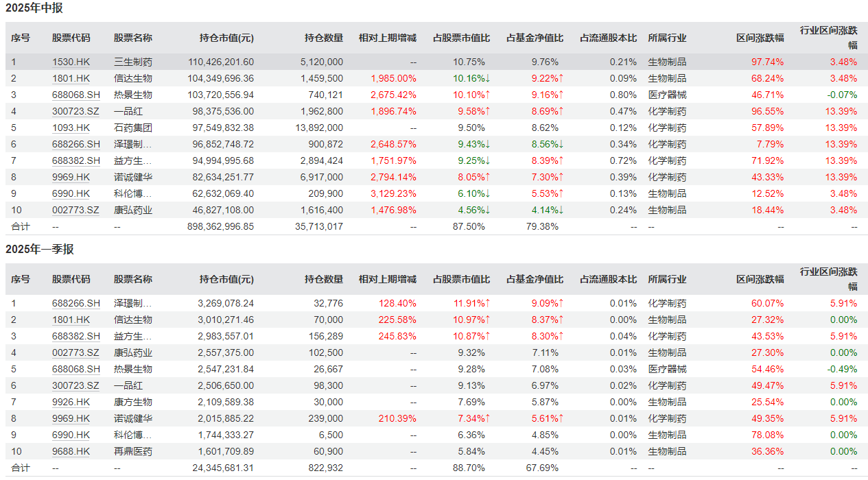Click 股票代码 header in 2025年一季报 table
Screen dimensions: 868x480
71,279
